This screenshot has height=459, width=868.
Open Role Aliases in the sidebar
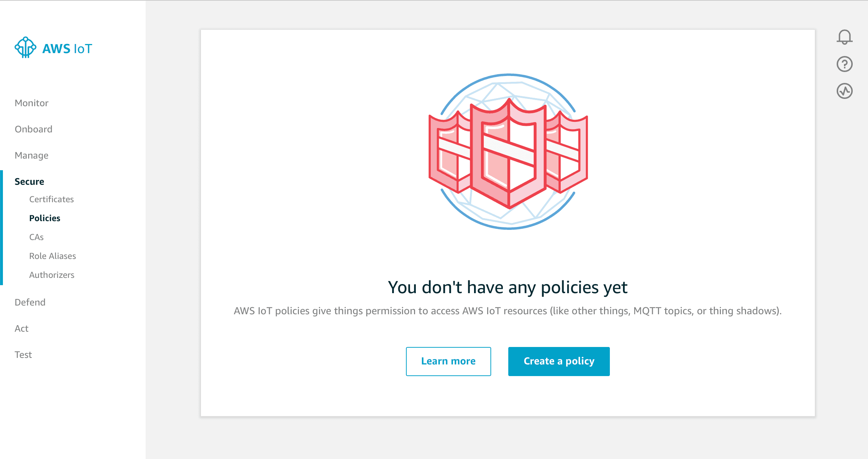[x=52, y=256]
